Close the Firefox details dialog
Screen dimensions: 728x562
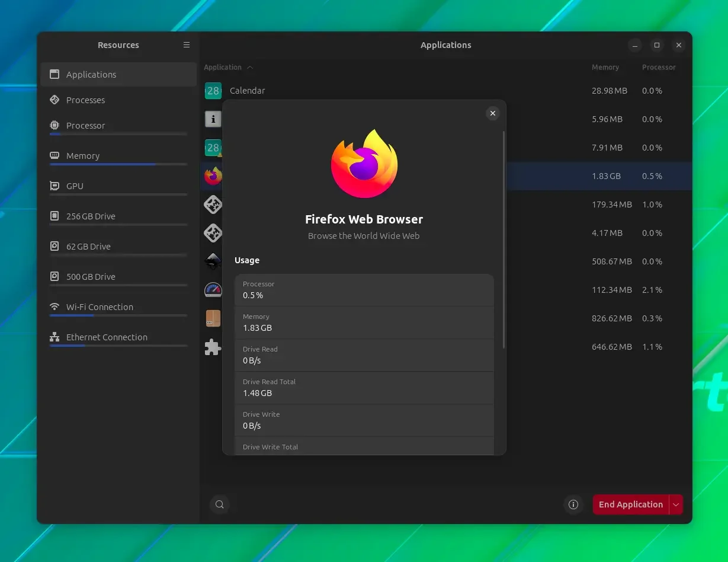click(492, 113)
